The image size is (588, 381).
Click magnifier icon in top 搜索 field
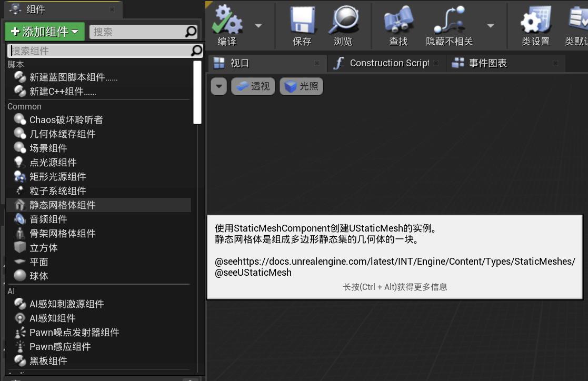pyautogui.click(x=191, y=32)
